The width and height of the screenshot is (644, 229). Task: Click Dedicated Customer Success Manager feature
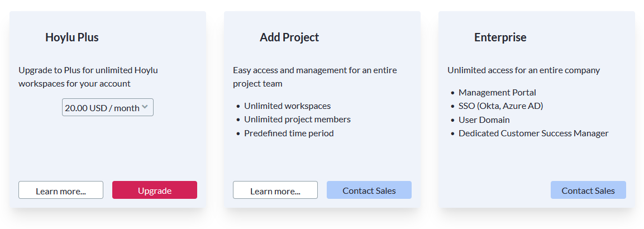[x=533, y=133]
